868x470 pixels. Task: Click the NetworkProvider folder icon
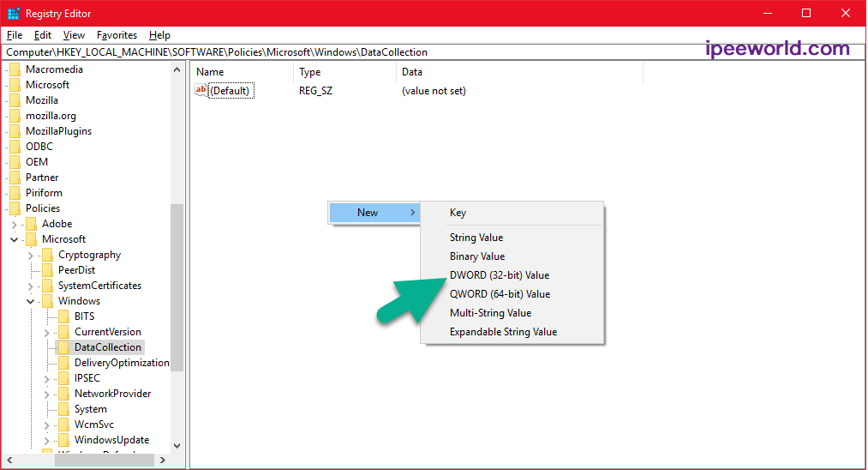(x=64, y=394)
